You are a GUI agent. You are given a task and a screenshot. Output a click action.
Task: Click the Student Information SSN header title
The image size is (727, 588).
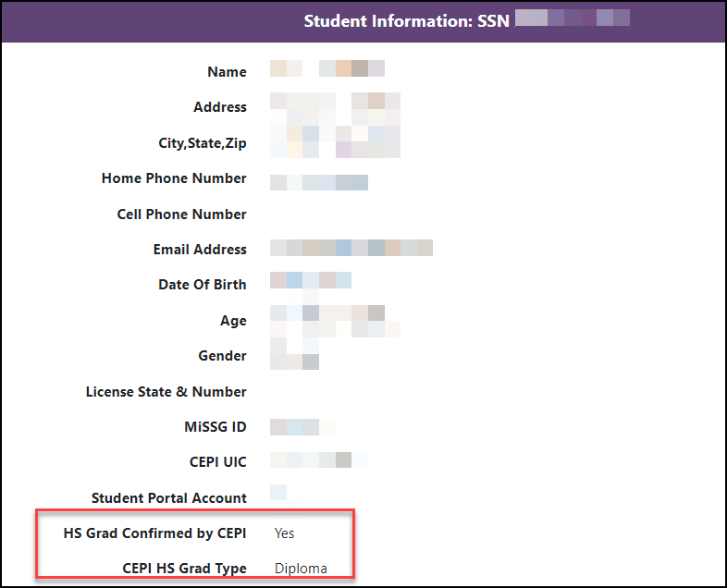(406, 20)
